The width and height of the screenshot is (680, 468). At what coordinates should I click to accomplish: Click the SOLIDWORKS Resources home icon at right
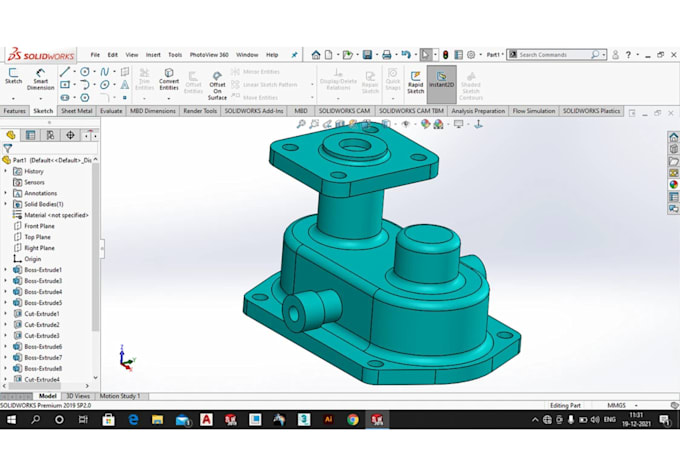coord(673,137)
